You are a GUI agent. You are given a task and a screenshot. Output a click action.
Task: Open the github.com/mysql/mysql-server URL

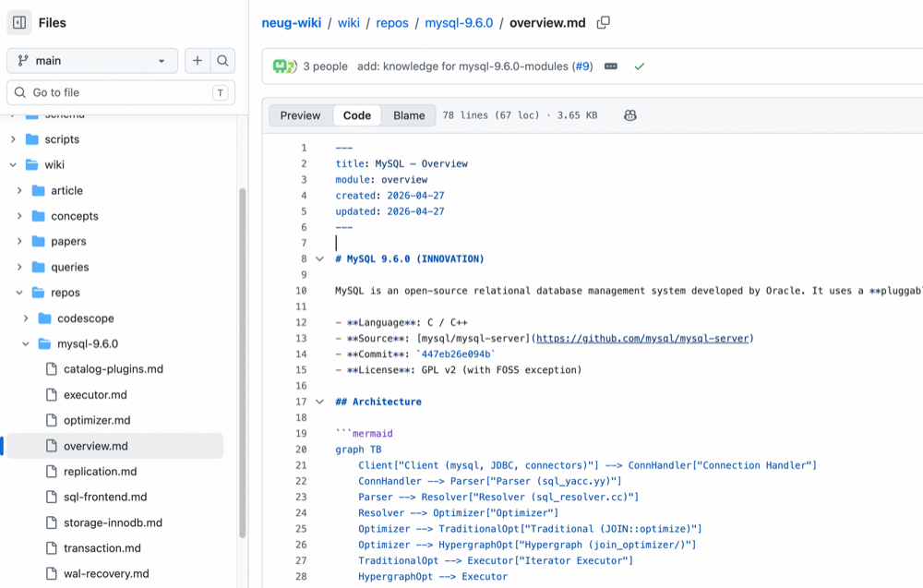coord(642,339)
